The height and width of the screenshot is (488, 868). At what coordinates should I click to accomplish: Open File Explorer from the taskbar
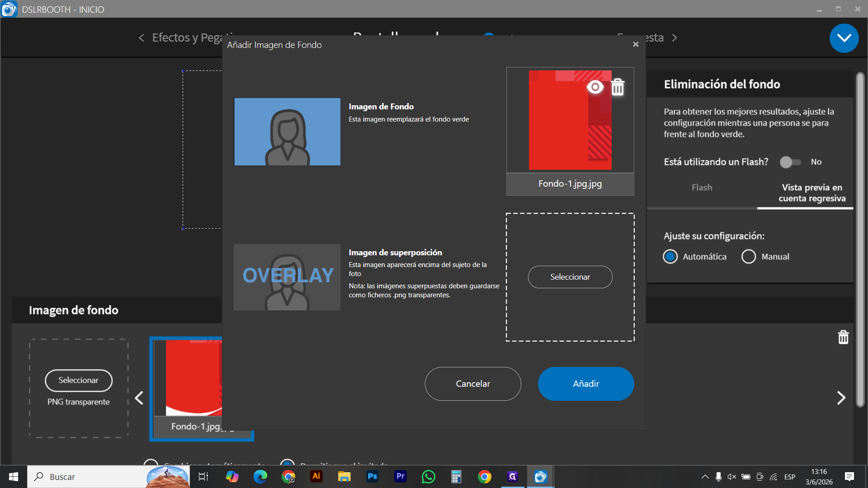[344, 477]
